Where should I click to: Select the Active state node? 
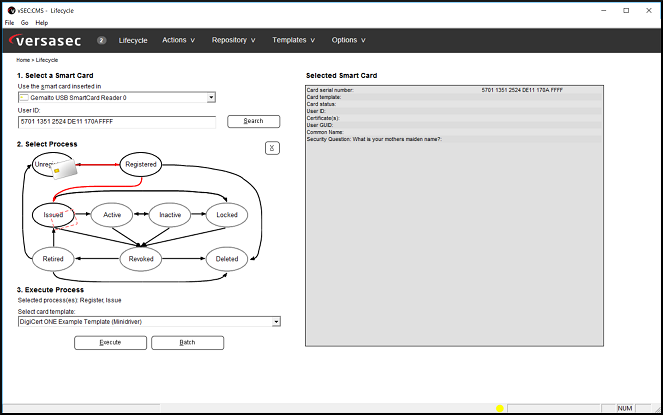[x=112, y=215]
